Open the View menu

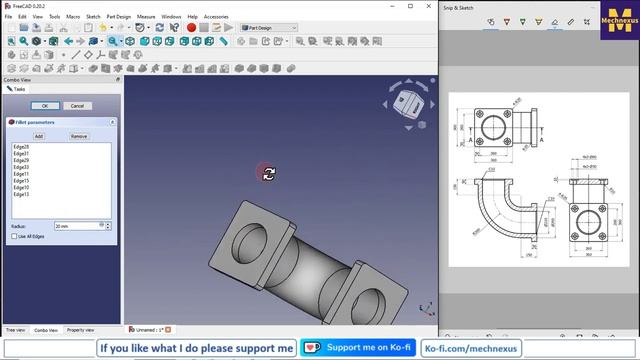click(x=38, y=17)
